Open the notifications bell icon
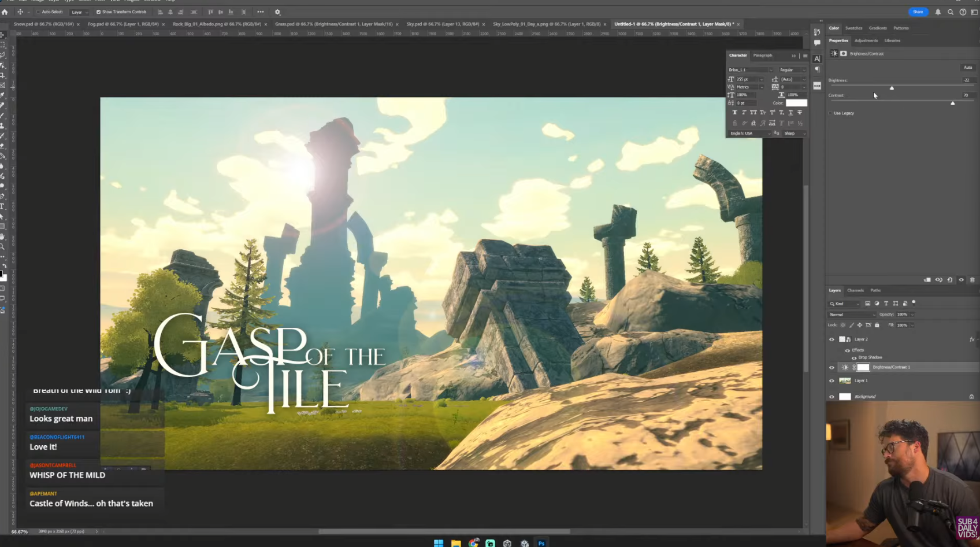The image size is (980, 547). (938, 12)
